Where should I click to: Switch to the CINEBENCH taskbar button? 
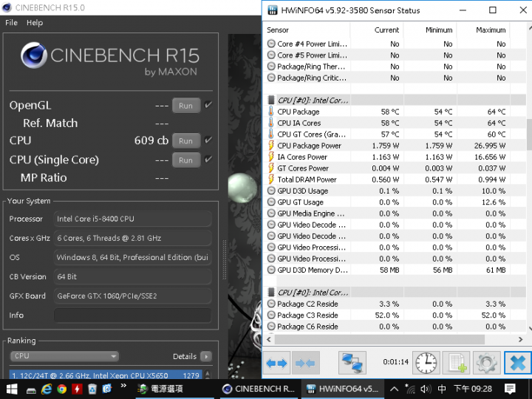[x=259, y=389]
